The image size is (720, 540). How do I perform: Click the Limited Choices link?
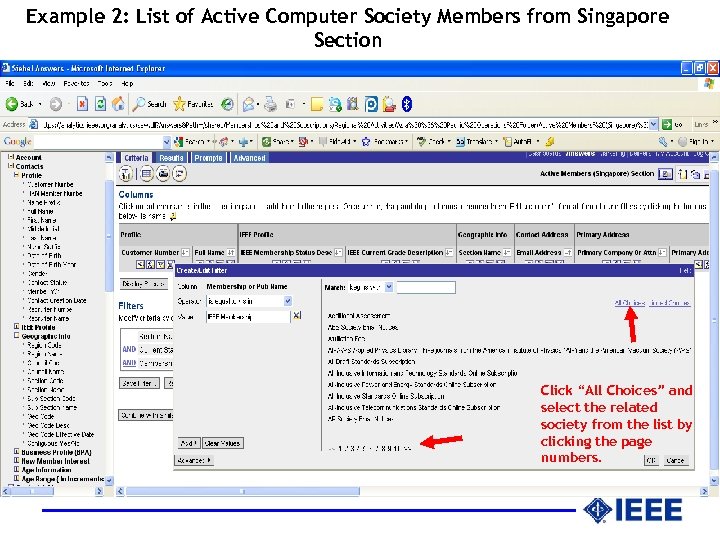click(x=670, y=303)
